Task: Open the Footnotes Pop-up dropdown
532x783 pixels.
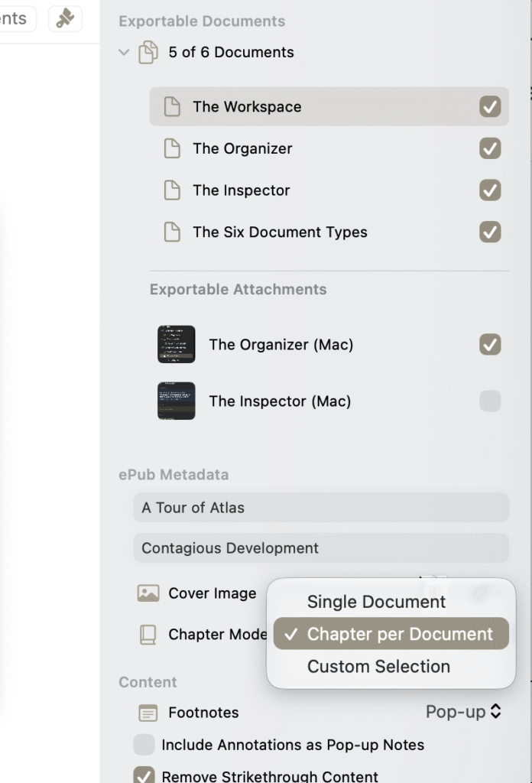Action: [x=463, y=712]
